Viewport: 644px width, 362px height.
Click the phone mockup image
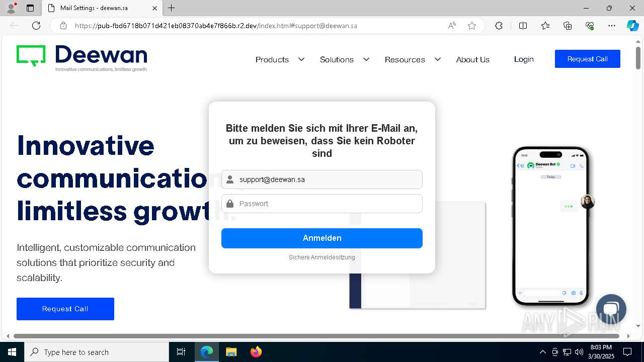[x=550, y=226]
